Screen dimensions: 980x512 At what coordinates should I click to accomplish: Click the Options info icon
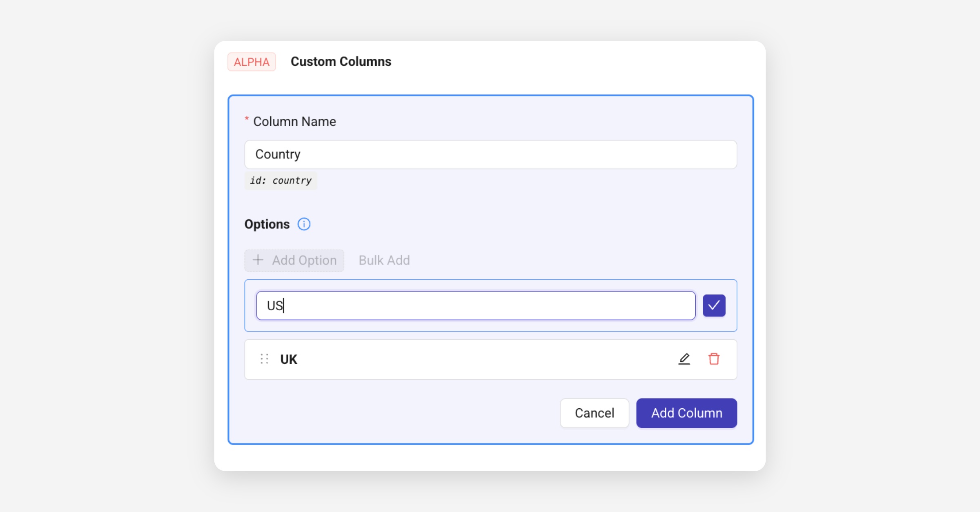tap(304, 224)
